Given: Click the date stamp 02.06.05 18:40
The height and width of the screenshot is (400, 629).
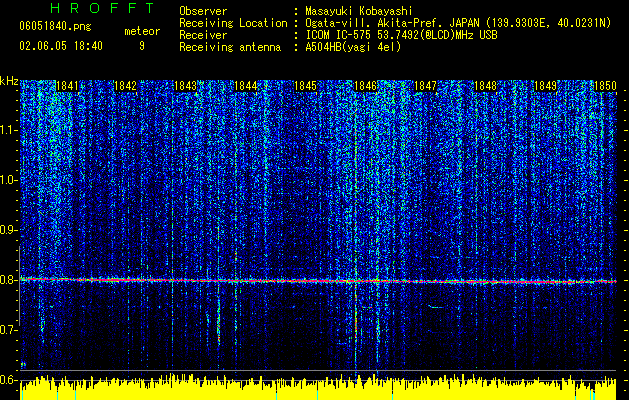Looking at the screenshot, I should [61, 46].
